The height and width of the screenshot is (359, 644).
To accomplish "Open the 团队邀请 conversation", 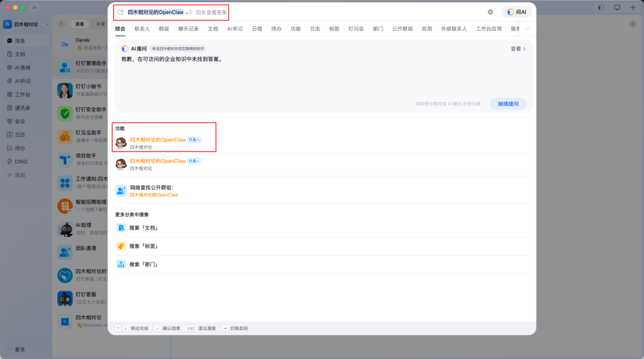I will [x=81, y=252].
